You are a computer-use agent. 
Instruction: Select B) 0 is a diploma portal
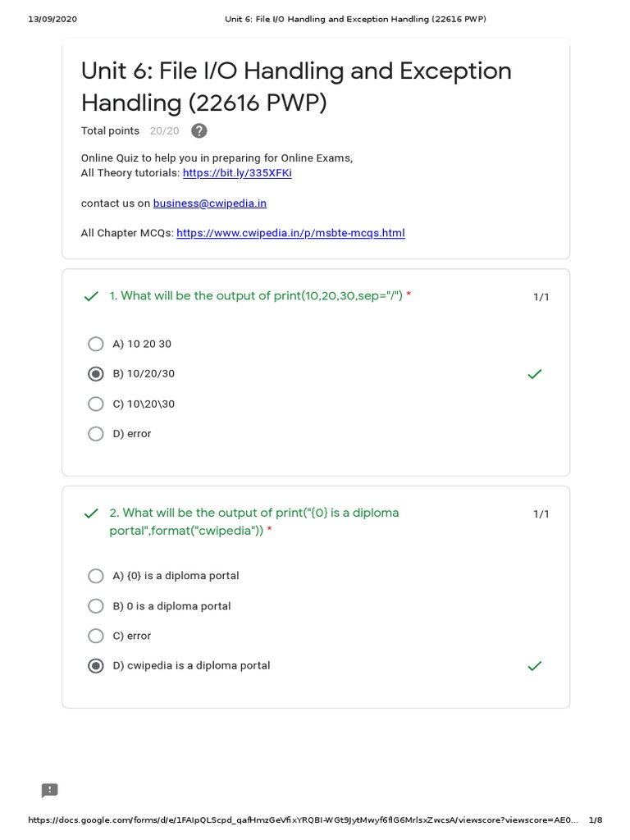[96, 606]
